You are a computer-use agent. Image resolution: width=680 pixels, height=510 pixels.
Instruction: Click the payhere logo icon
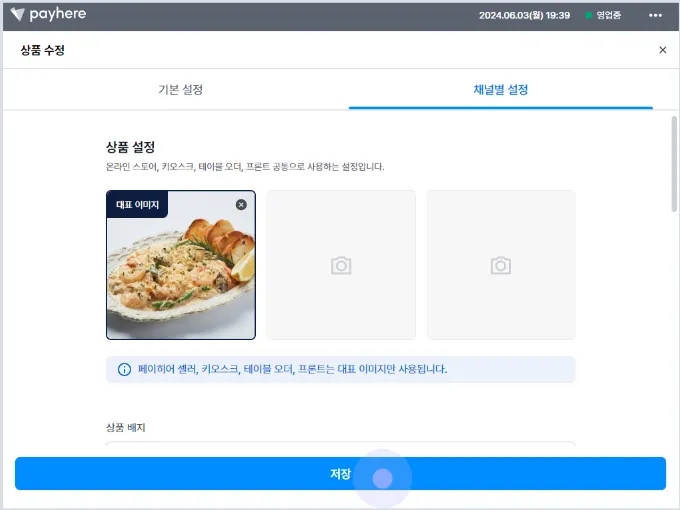coord(17,14)
